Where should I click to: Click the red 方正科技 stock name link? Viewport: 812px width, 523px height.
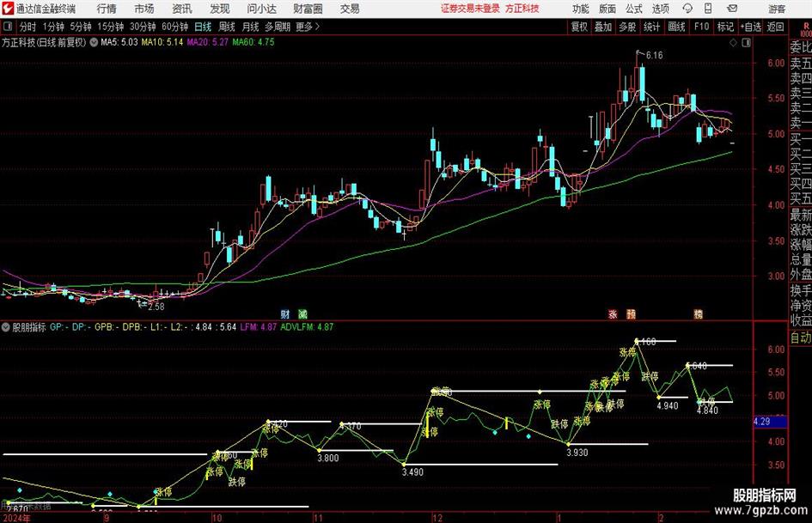pos(522,9)
